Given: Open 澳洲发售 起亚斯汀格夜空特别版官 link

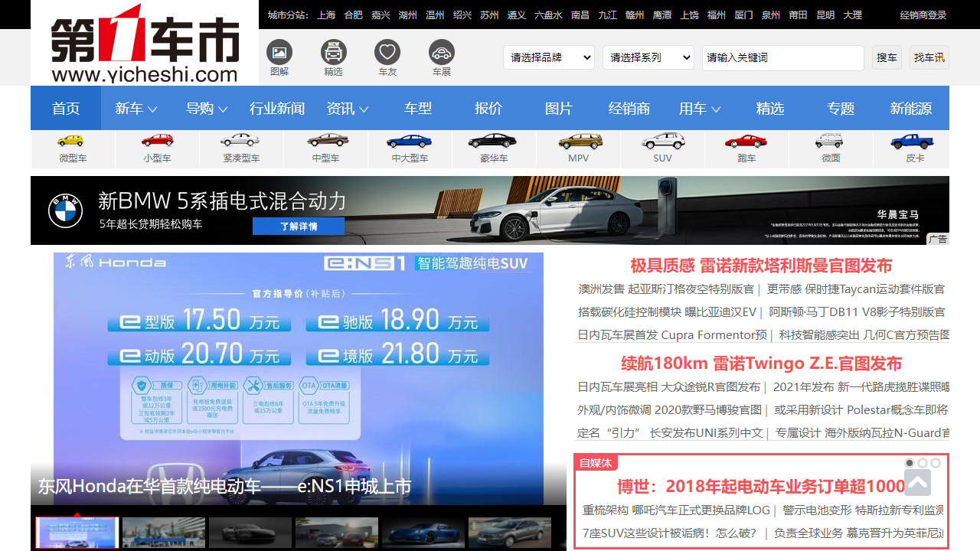Looking at the screenshot, I should (x=666, y=289).
